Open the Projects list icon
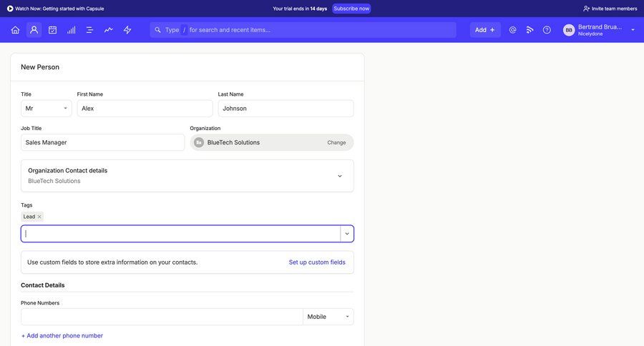Image resolution: width=644 pixels, height=346 pixels. [90, 30]
